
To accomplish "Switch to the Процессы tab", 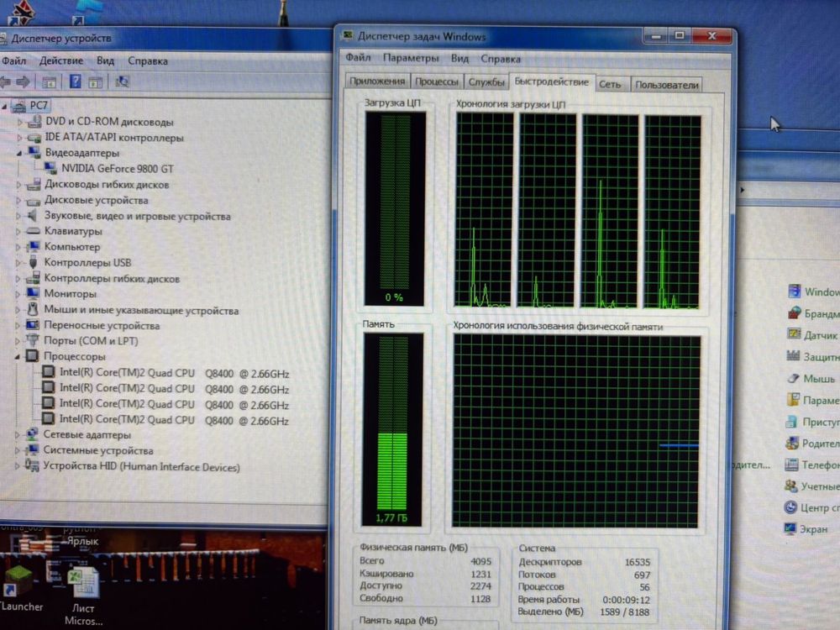I will click(437, 81).
